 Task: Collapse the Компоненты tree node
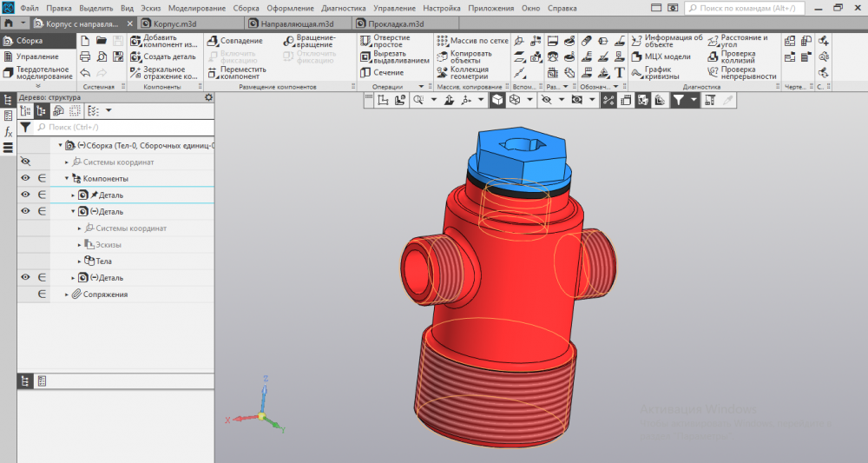pos(67,179)
